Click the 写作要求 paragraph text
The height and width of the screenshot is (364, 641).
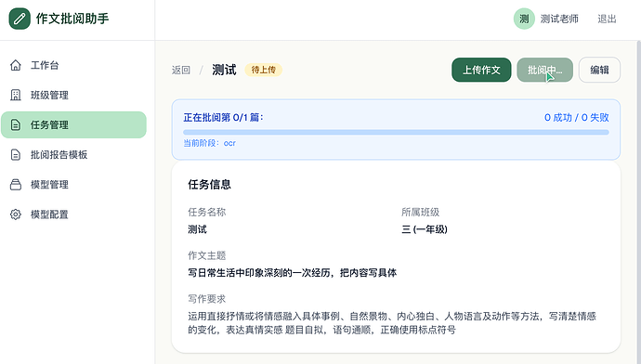(x=392, y=323)
